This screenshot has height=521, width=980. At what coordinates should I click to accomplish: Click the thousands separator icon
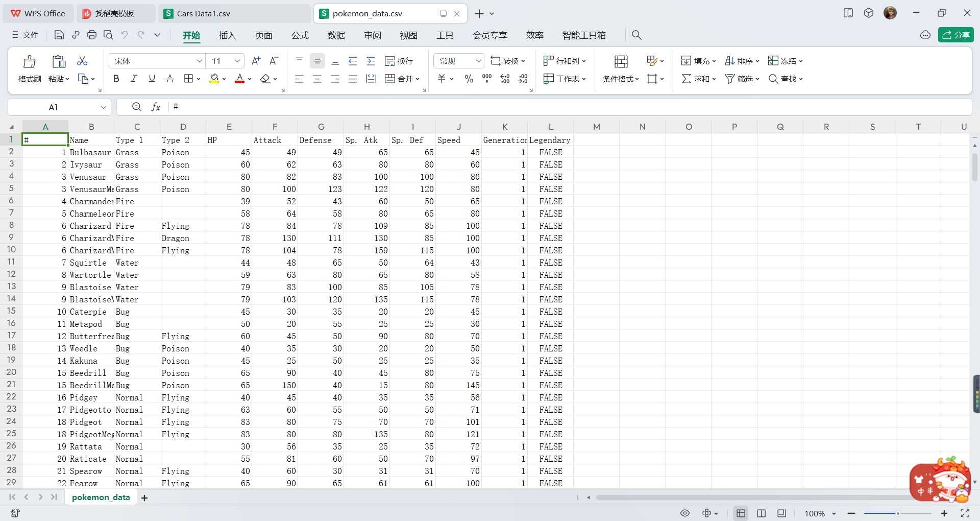pyautogui.click(x=487, y=79)
